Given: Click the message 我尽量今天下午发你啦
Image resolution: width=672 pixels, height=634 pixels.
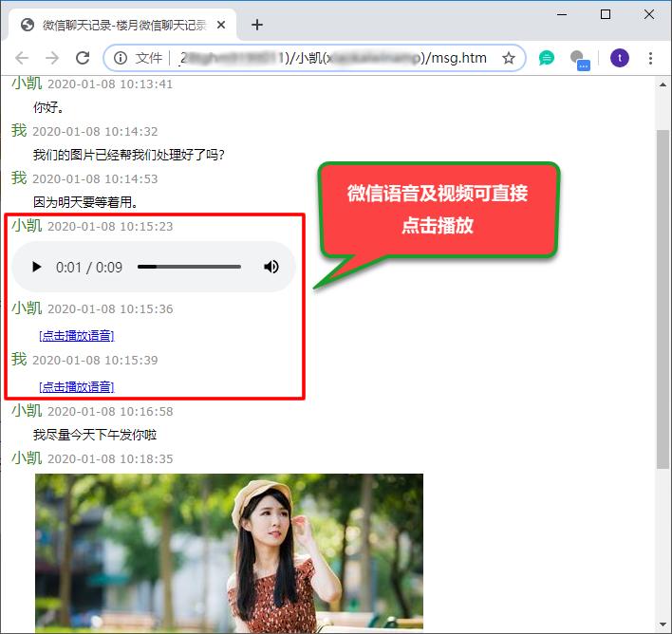Looking at the screenshot, I should (x=95, y=435).
